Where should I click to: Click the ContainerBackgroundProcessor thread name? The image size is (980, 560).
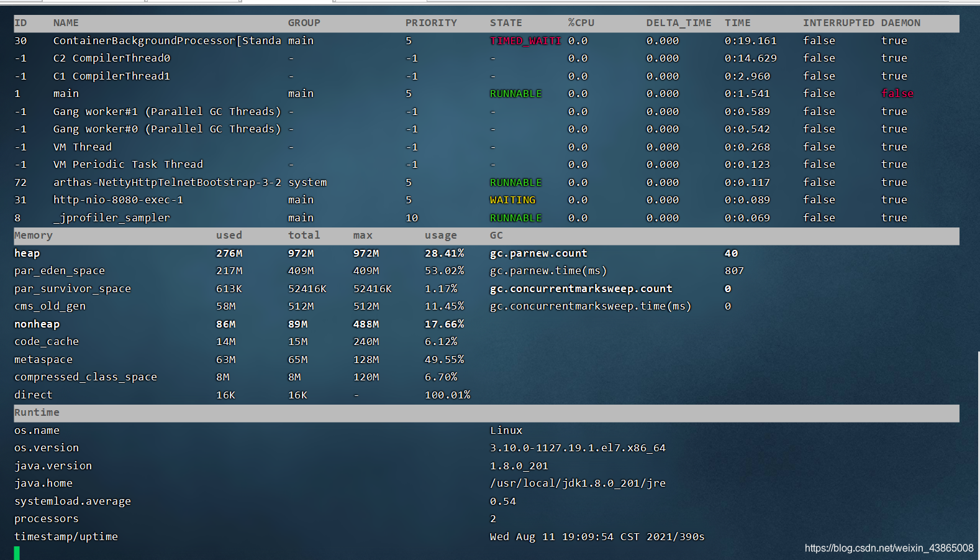[x=167, y=40]
